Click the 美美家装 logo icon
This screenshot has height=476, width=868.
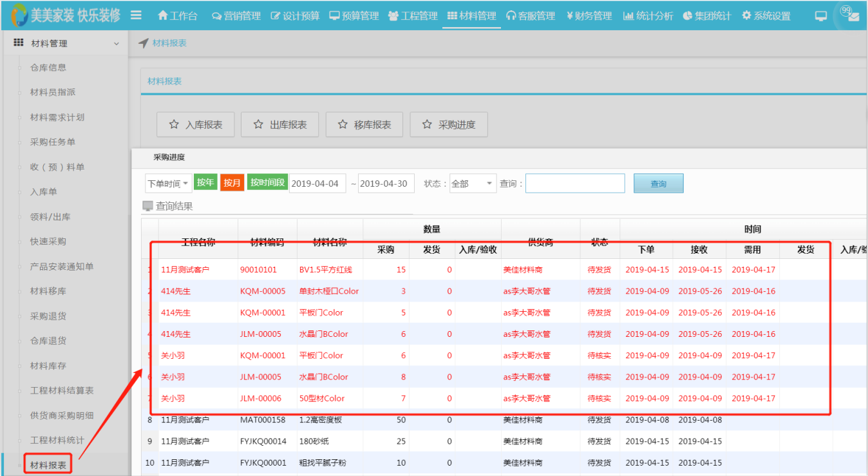[x=18, y=15]
